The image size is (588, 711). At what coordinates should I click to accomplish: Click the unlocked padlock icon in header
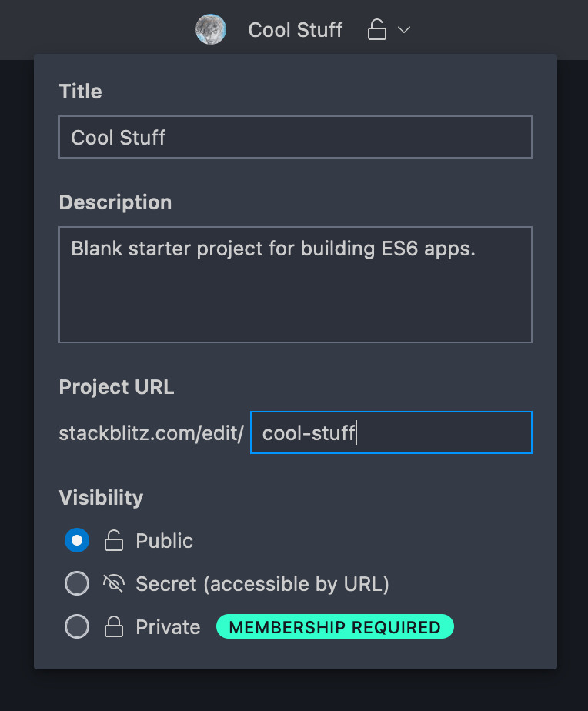pyautogui.click(x=376, y=30)
